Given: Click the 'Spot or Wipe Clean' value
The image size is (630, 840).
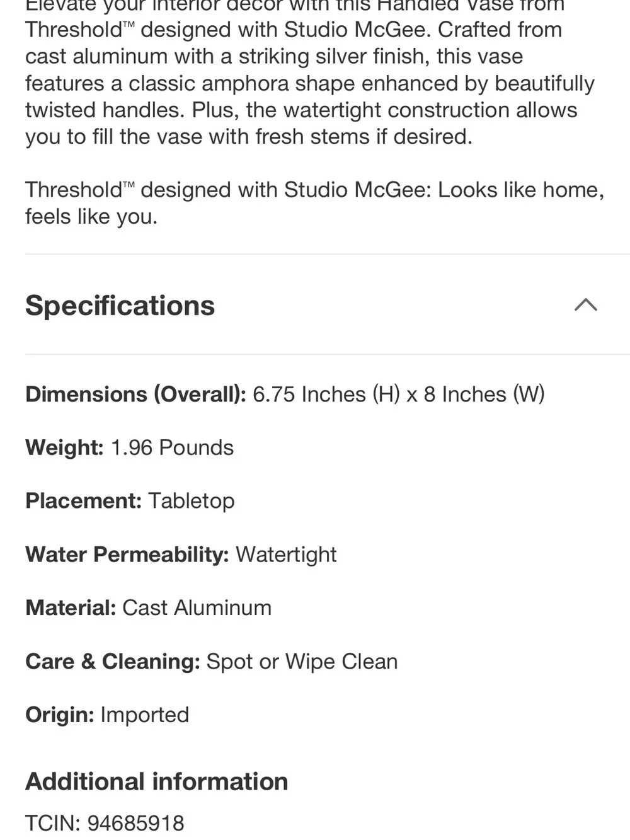Looking at the screenshot, I should tap(302, 662).
